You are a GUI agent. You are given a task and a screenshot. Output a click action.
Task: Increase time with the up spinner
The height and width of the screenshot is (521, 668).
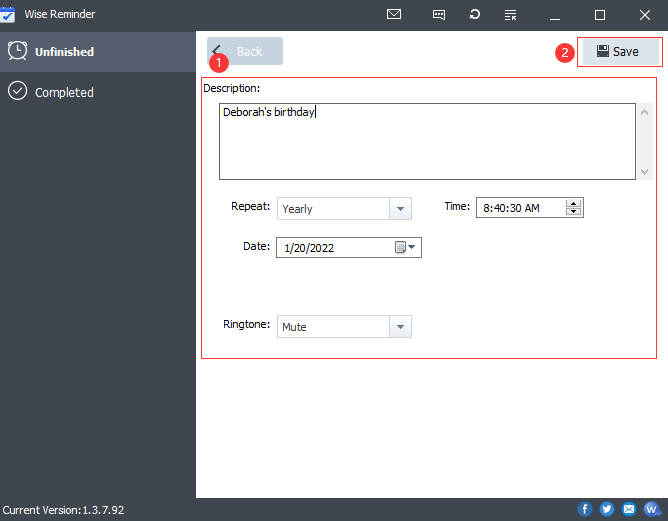(573, 204)
